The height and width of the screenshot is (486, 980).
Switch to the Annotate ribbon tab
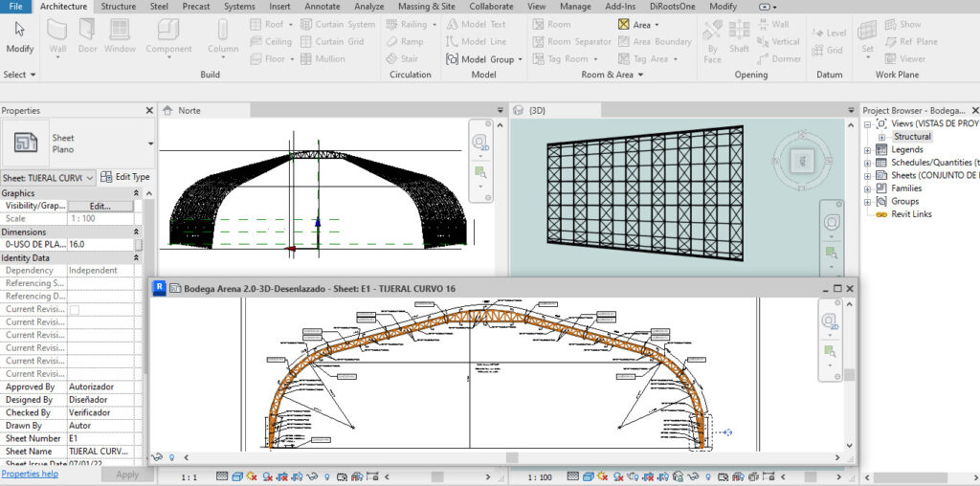322,7
